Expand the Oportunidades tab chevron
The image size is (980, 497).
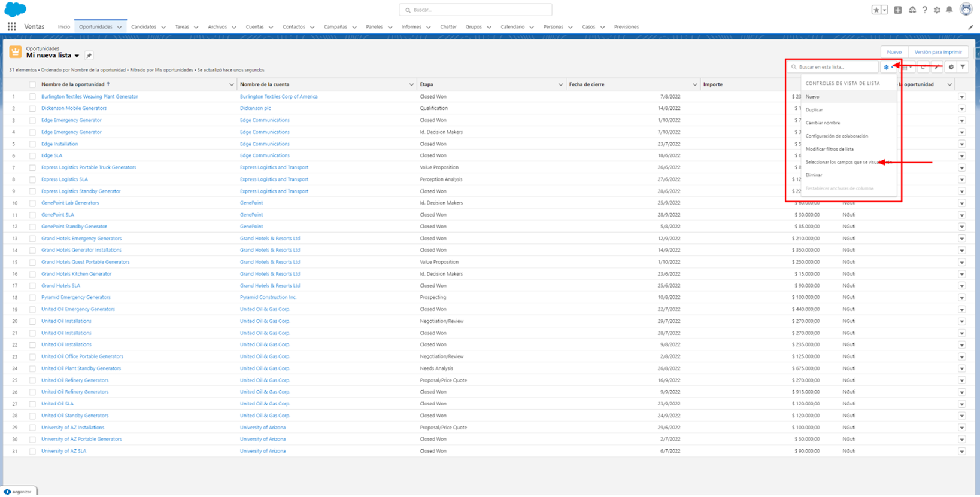tap(120, 27)
